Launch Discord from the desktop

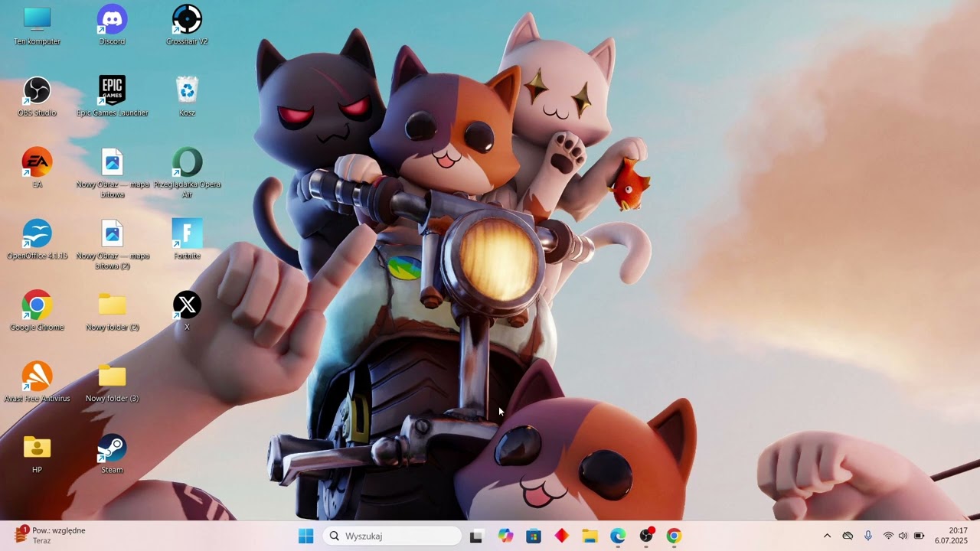[112, 25]
